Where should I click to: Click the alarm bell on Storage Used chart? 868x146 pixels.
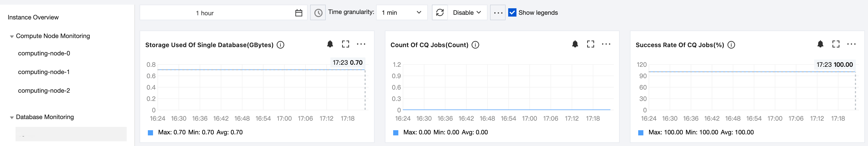coord(330,44)
